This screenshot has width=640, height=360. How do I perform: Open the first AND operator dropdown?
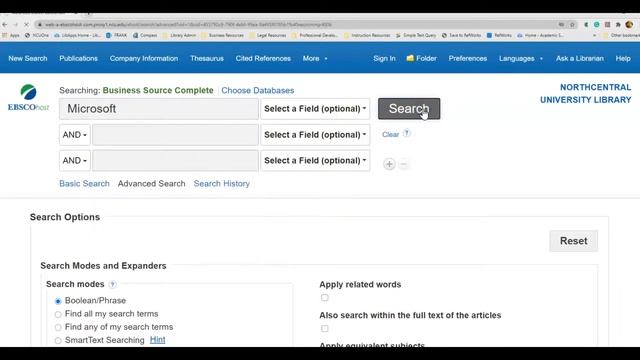coord(75,135)
